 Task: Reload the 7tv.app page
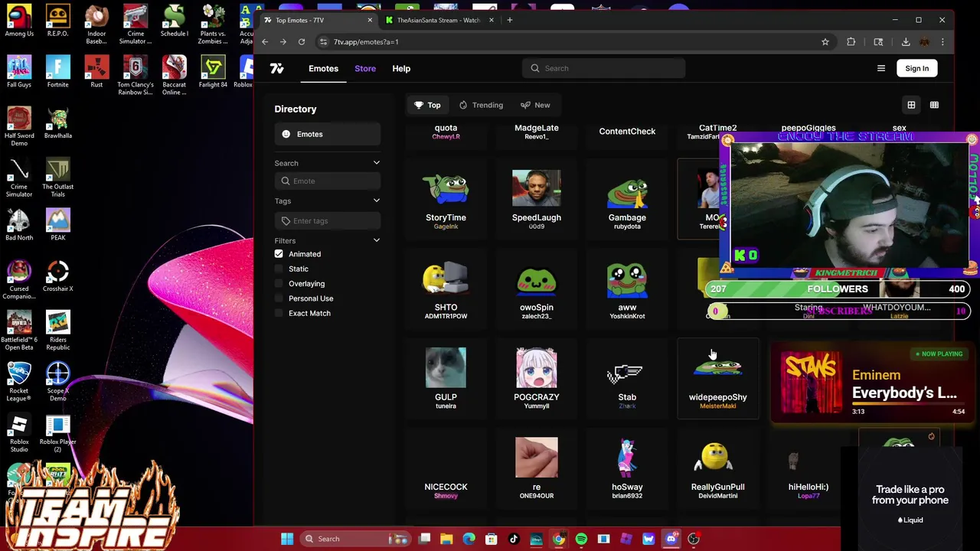point(302,42)
